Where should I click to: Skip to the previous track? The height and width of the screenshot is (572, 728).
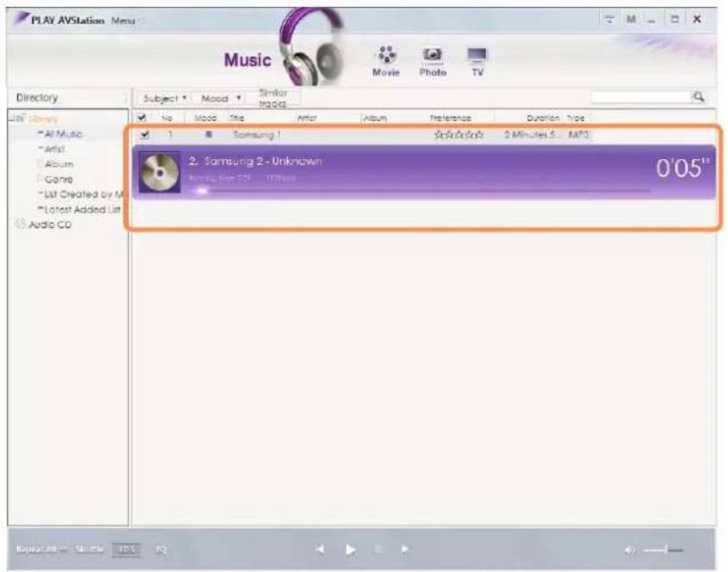(x=320, y=550)
